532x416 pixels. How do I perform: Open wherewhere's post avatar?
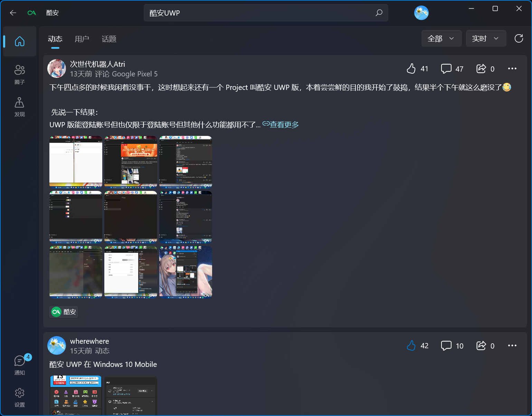point(57,345)
